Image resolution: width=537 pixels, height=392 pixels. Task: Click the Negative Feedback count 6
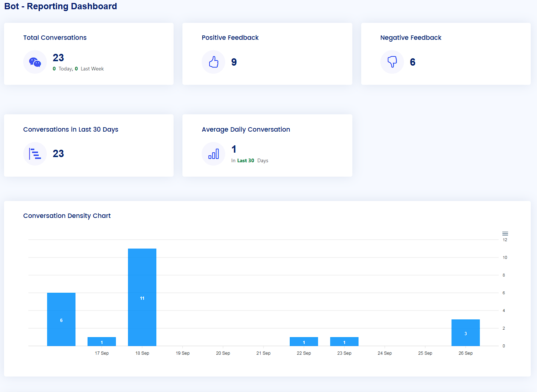tap(412, 62)
